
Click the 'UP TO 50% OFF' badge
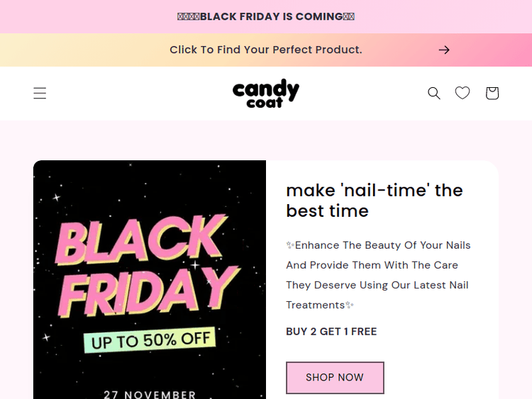(x=151, y=340)
